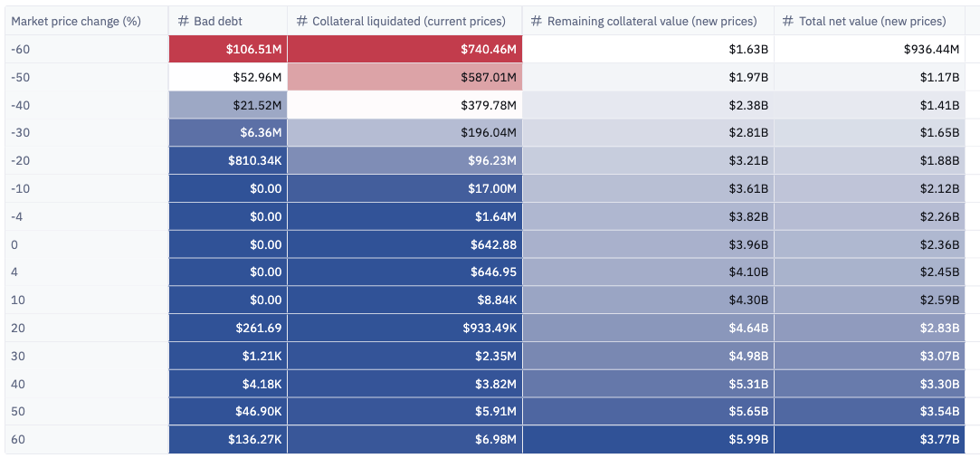Select the Market price change (%) column header
Image resolution: width=980 pixels, height=458 pixels.
click(75, 21)
